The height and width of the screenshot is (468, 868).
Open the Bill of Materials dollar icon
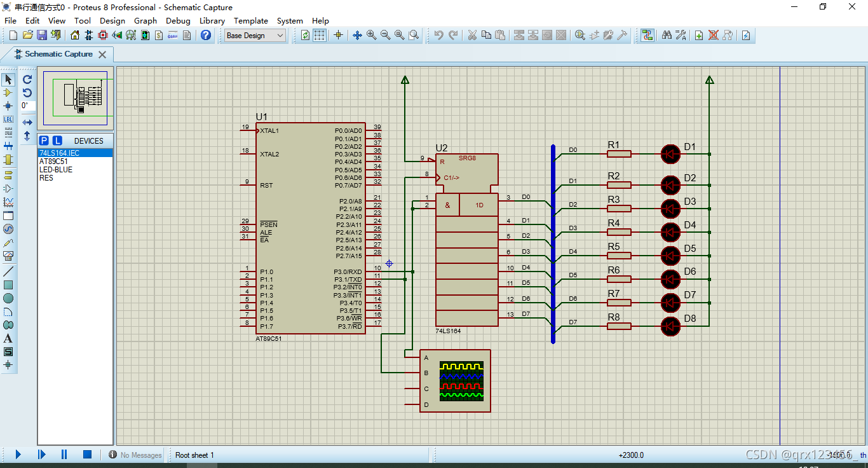[159, 35]
